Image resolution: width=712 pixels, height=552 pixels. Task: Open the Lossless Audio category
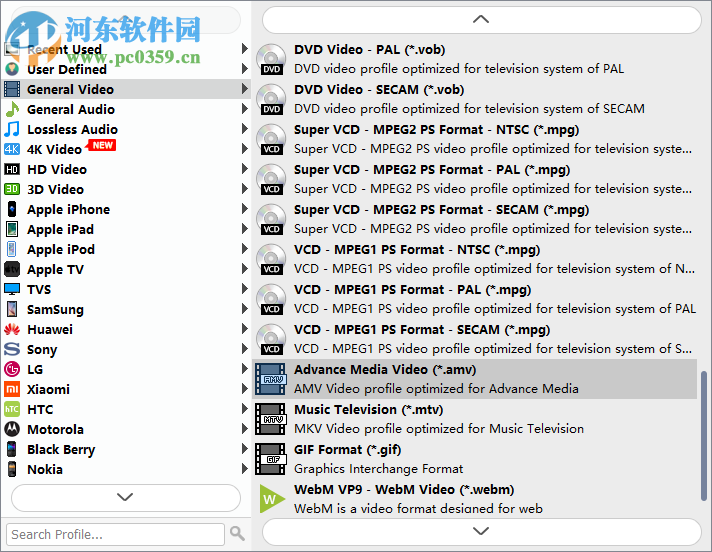[127, 129]
